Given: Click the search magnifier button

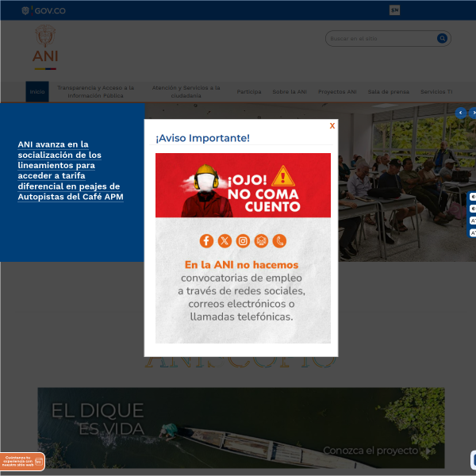Looking at the screenshot, I should pyautogui.click(x=442, y=38).
